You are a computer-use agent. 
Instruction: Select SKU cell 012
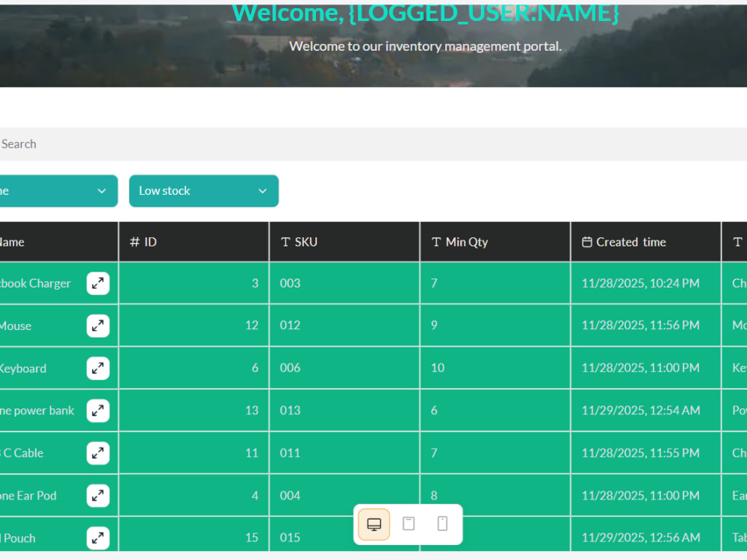click(344, 326)
